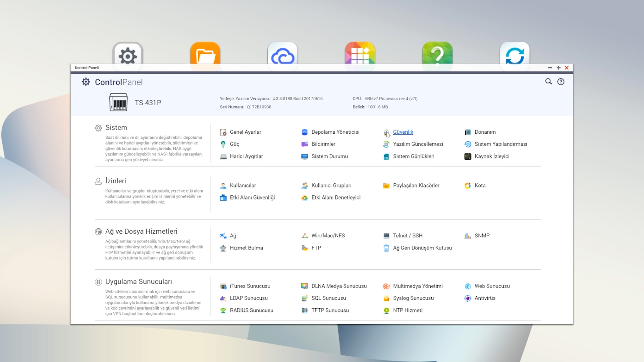Screen dimensions: 644x362
Task: Open TFTP Sunucusu icon
Action: pyautogui.click(x=305, y=311)
